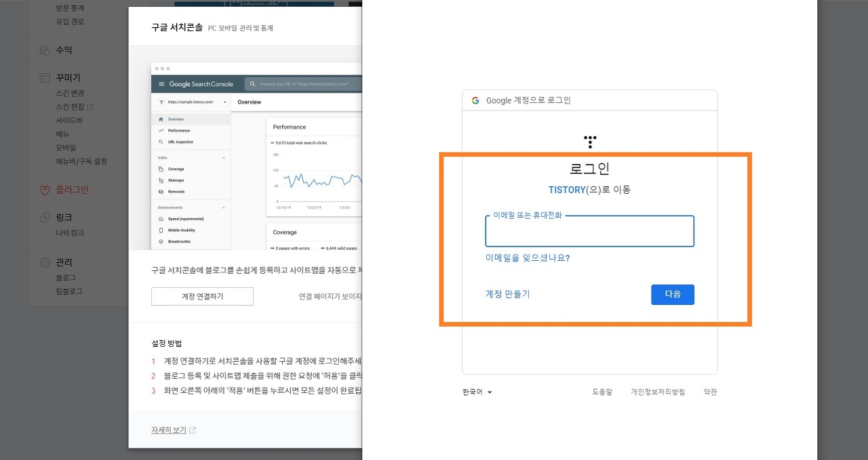
Task: Click 'Google 계정으로 로그인' header text
Action: pyautogui.click(x=528, y=100)
